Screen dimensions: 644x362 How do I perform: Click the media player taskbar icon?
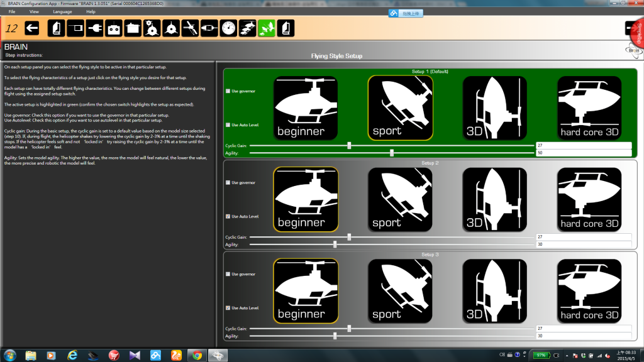52,356
